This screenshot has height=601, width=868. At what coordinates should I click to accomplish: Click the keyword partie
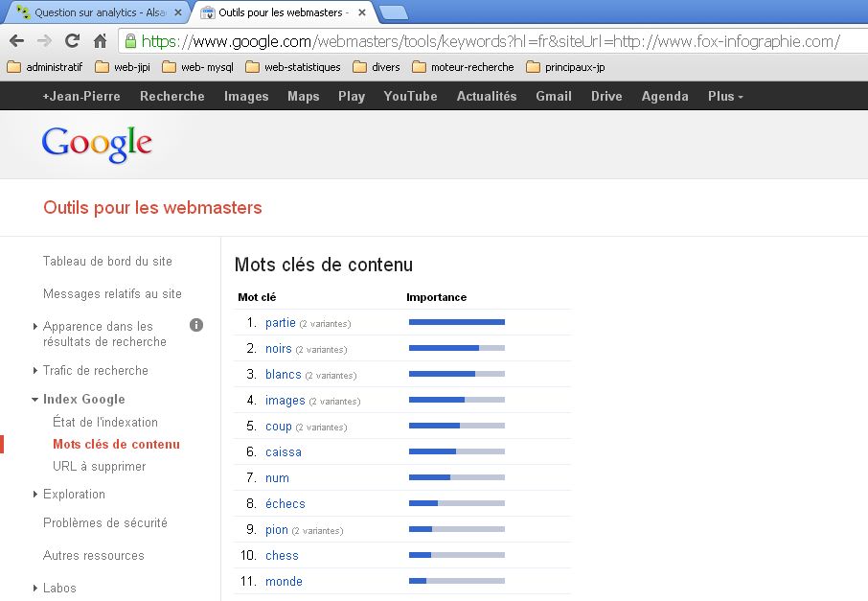[x=280, y=322]
